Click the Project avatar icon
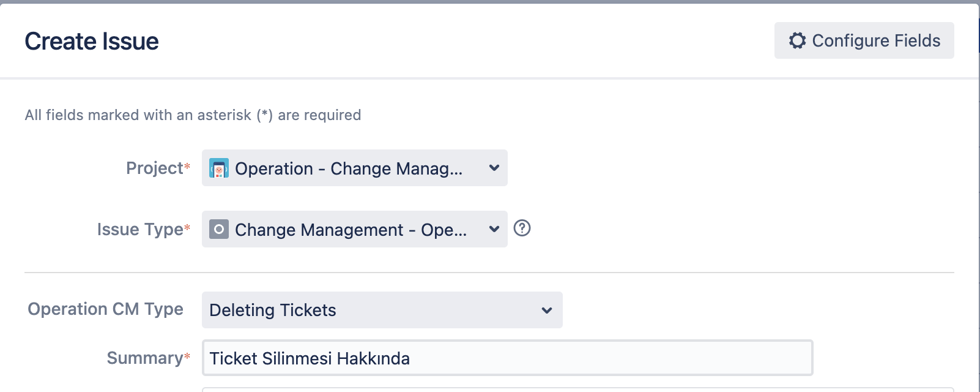980x392 pixels. [219, 168]
